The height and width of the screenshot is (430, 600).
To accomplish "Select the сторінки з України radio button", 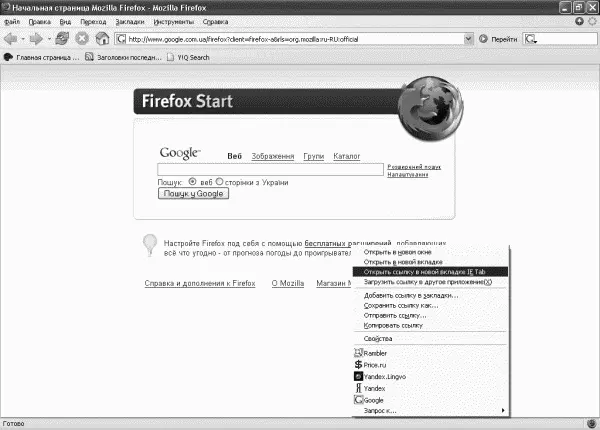I will point(219,182).
